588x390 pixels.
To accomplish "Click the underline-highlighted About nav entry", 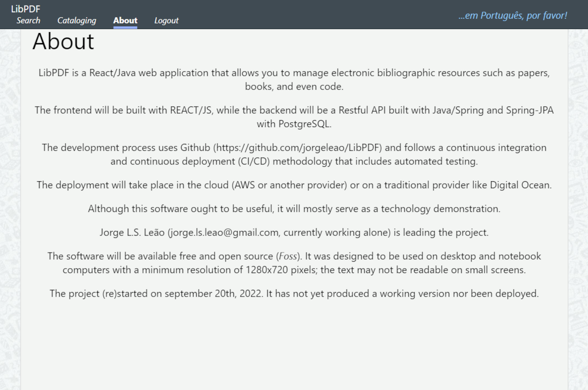I will tap(125, 20).
